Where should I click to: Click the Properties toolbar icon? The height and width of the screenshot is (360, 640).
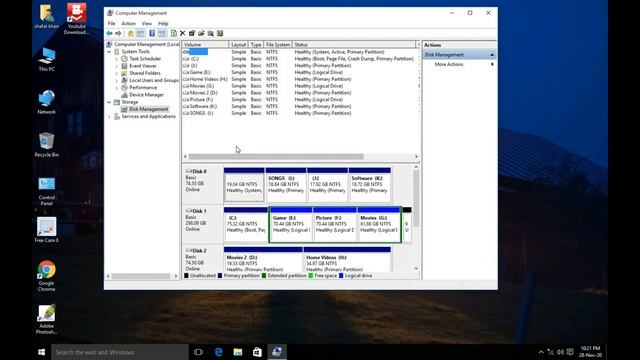pyautogui.click(x=192, y=33)
